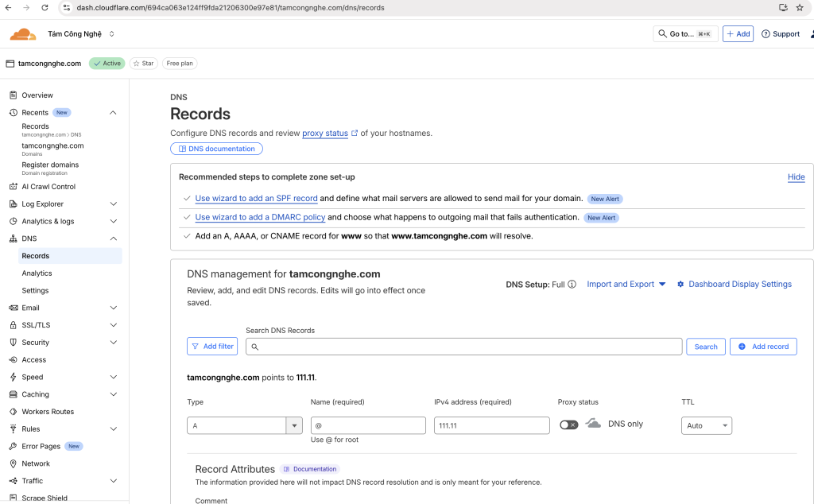Star the tamcongnghe.com domain
The width and height of the screenshot is (814, 504).
tap(143, 64)
